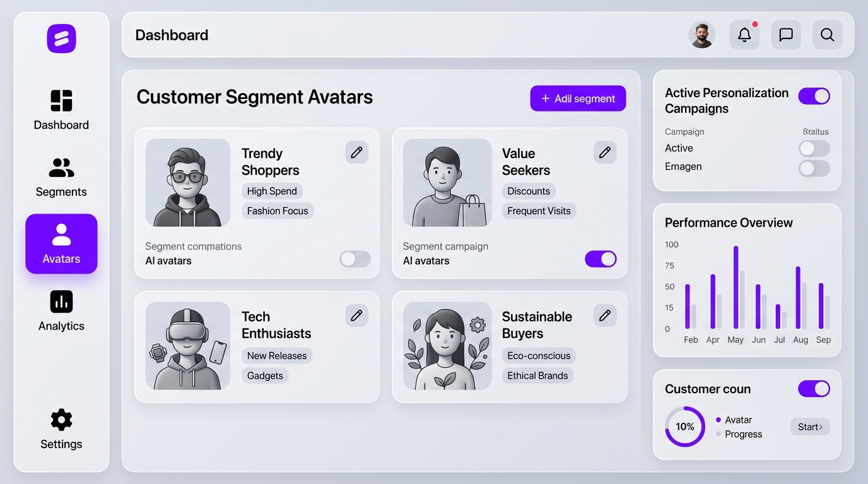Toggle the Customer count switch
Viewport: 868px width, 484px height.
click(814, 389)
